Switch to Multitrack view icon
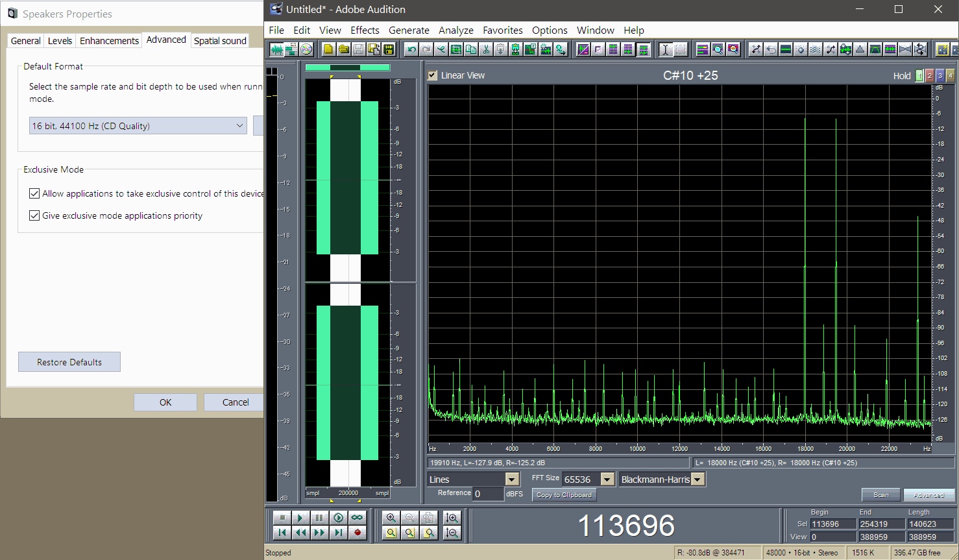The width and height of the screenshot is (959, 560). click(293, 49)
